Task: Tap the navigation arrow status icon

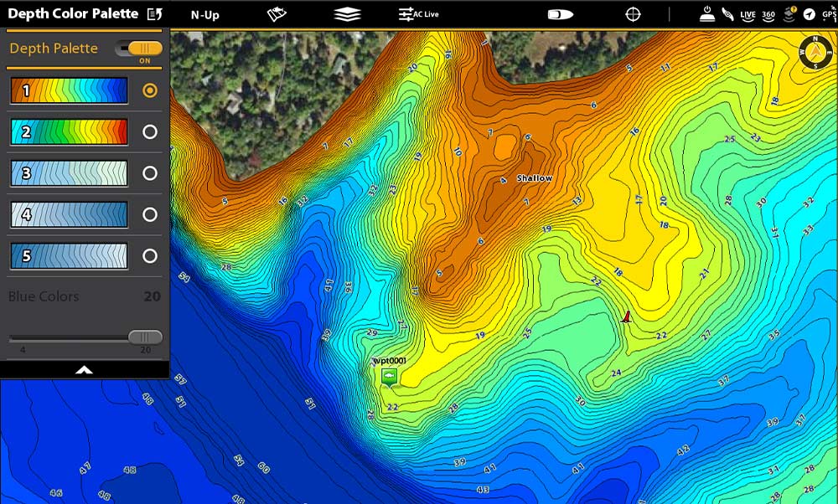Action: 810,14
